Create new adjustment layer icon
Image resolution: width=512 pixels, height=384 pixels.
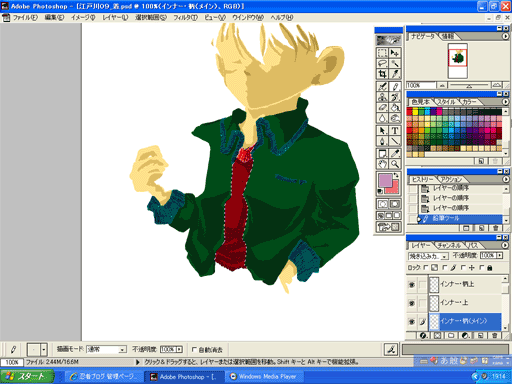pos(466,335)
